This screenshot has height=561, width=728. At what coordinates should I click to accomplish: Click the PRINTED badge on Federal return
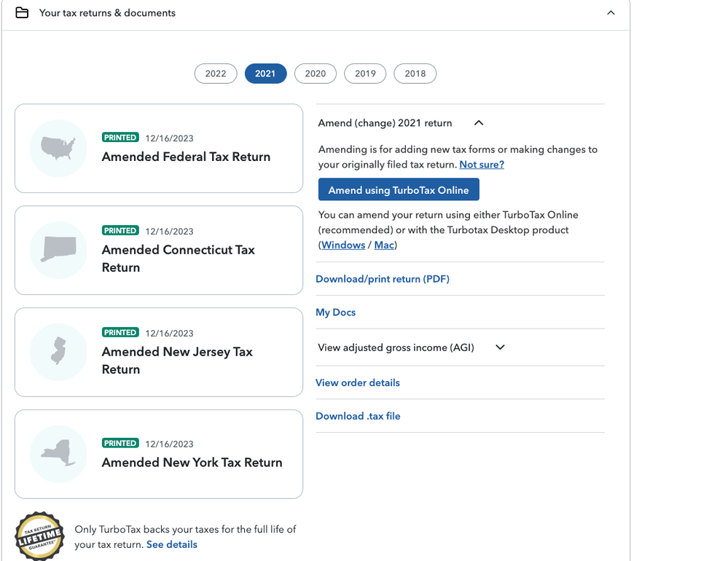pos(120,138)
